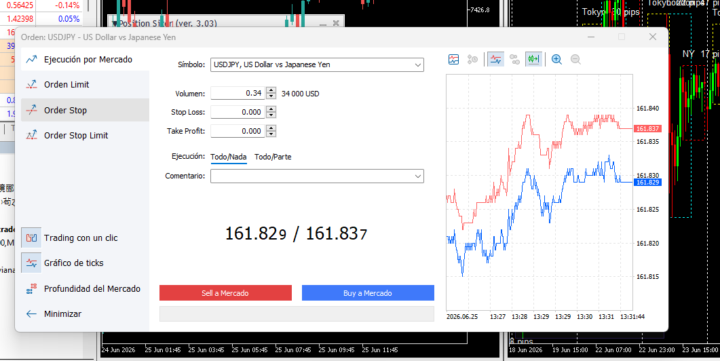
Task: Expand the Símbolo USDJPY dropdown
Action: [417, 65]
